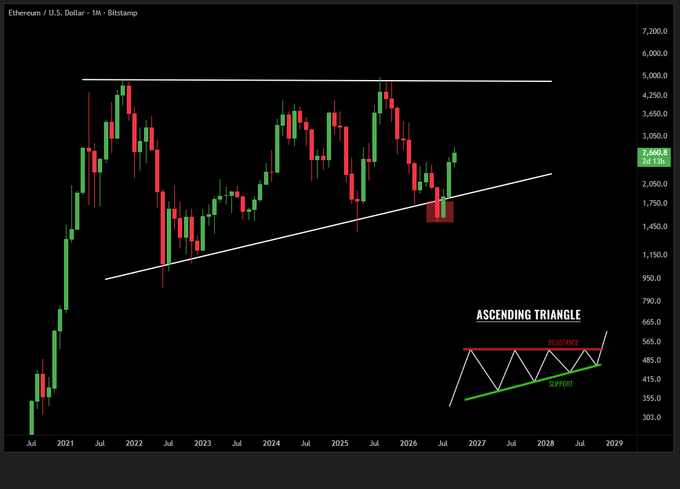The image size is (680, 489).
Task: Click the 2022 label on time axis
Action: (134, 443)
